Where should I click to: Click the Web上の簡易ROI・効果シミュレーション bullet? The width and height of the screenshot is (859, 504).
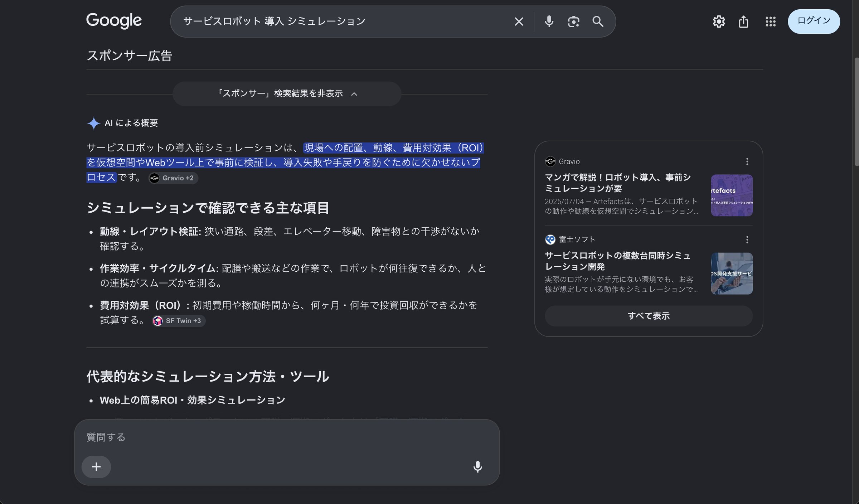tap(192, 400)
